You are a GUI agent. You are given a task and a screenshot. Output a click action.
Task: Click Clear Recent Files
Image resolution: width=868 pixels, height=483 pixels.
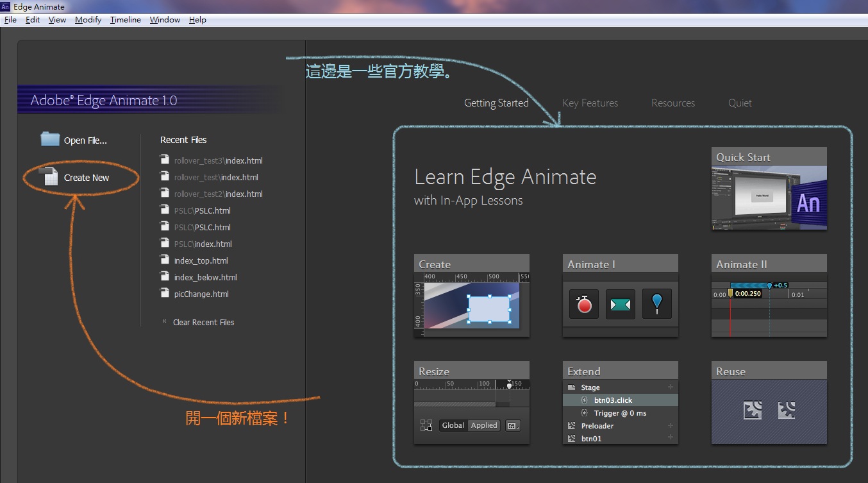click(x=204, y=323)
